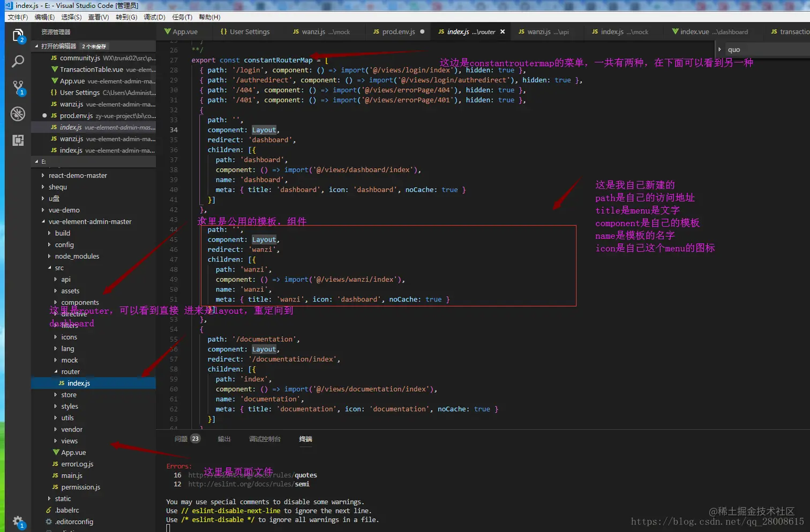Expand the react-demo-master folder
Viewport: 810px width, 532px height.
click(94, 175)
